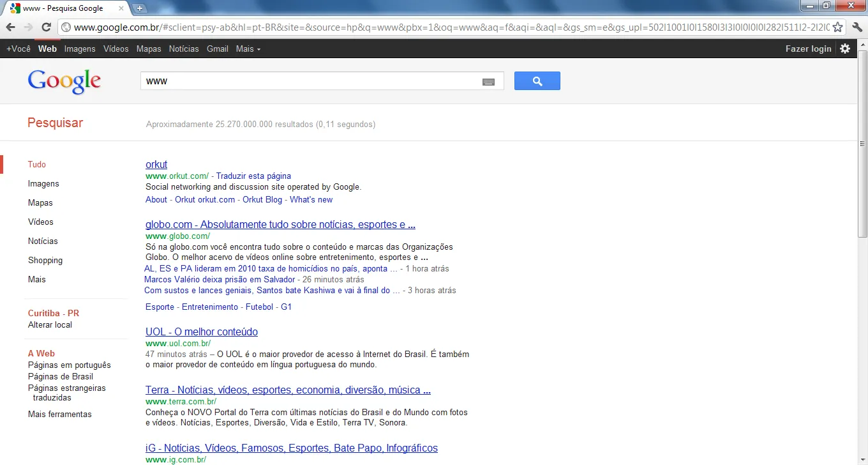868x465 pixels.
Task: Bookmark this page with the star icon
Action: coord(838,27)
